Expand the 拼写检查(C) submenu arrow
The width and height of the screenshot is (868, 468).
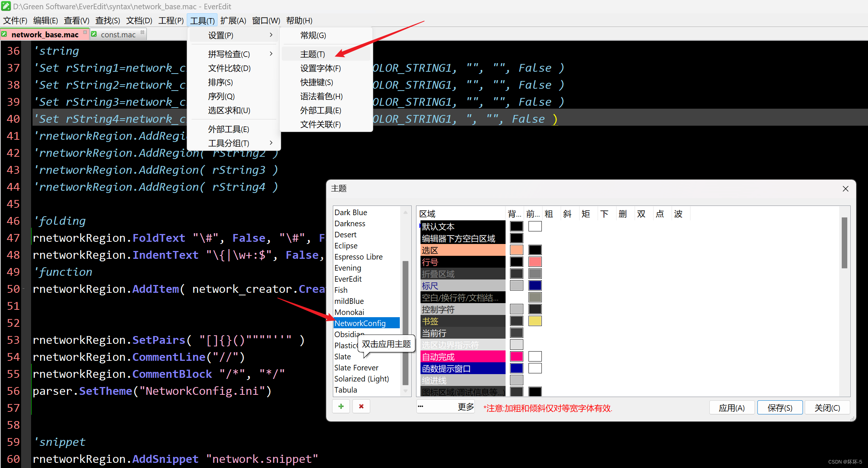(271, 54)
